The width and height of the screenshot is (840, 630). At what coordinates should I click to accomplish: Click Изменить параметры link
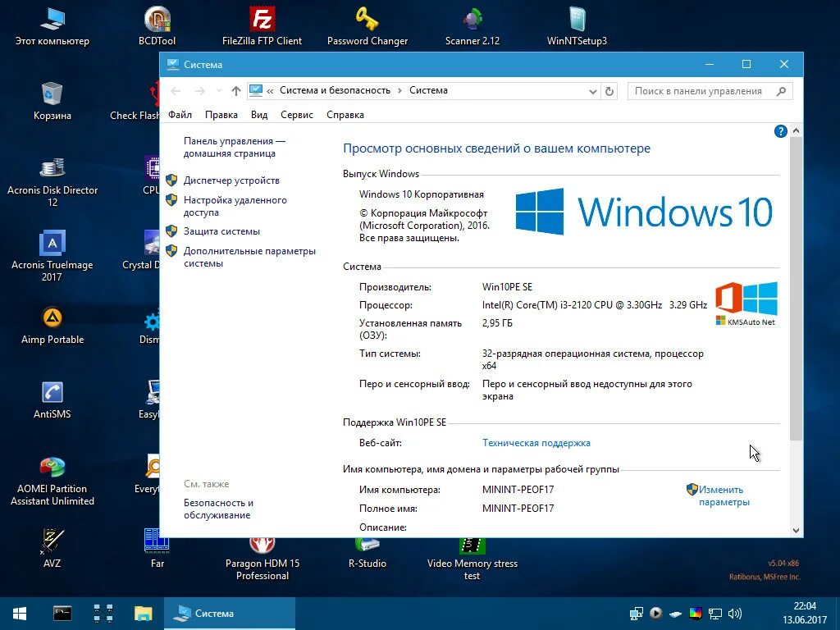(724, 496)
